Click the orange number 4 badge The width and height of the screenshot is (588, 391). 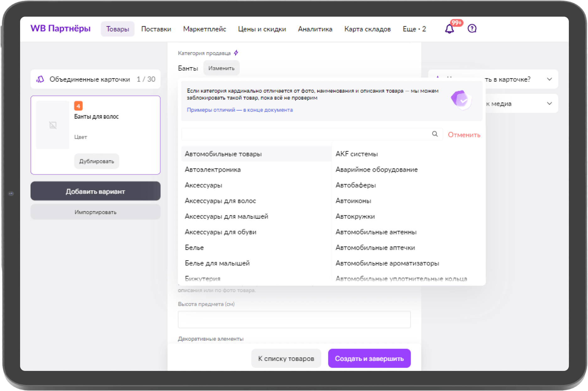coord(78,106)
